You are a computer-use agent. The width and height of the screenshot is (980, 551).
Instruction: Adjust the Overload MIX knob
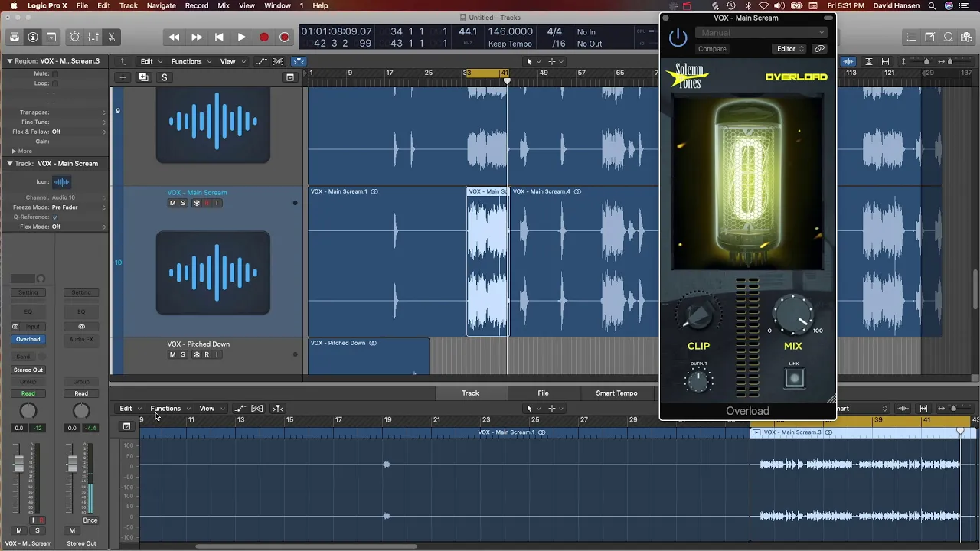(793, 315)
